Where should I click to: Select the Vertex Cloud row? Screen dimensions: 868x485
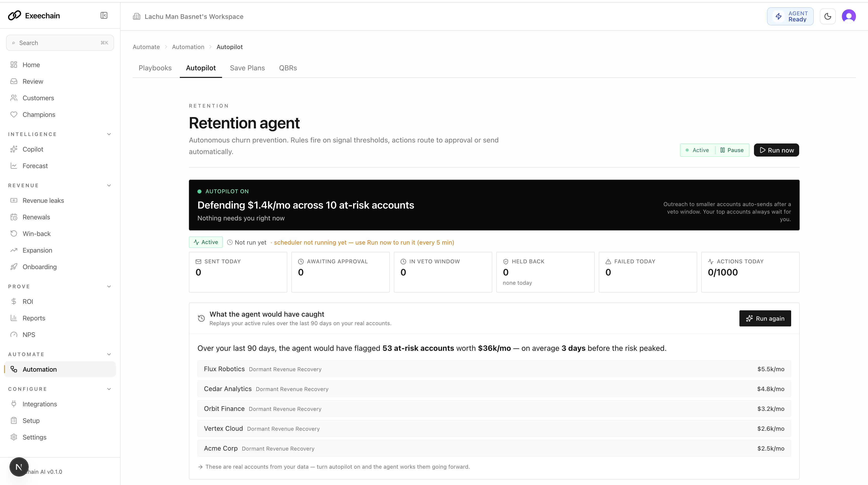click(x=494, y=428)
